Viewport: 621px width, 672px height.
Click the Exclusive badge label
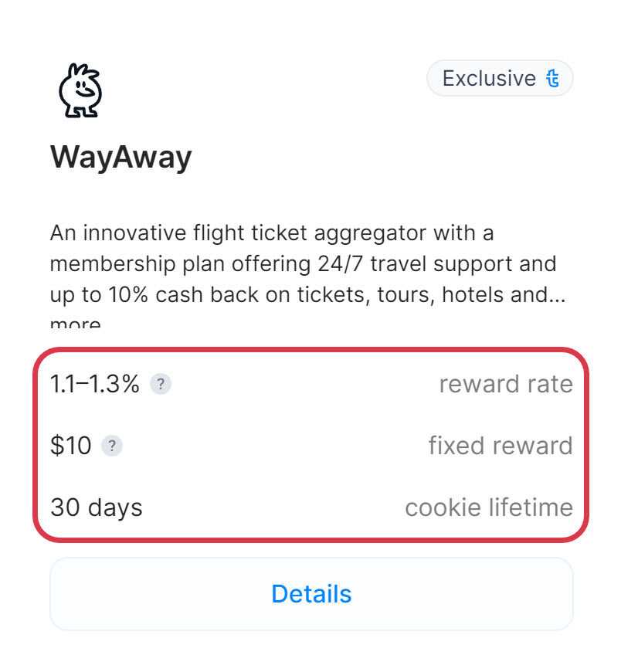click(x=489, y=79)
